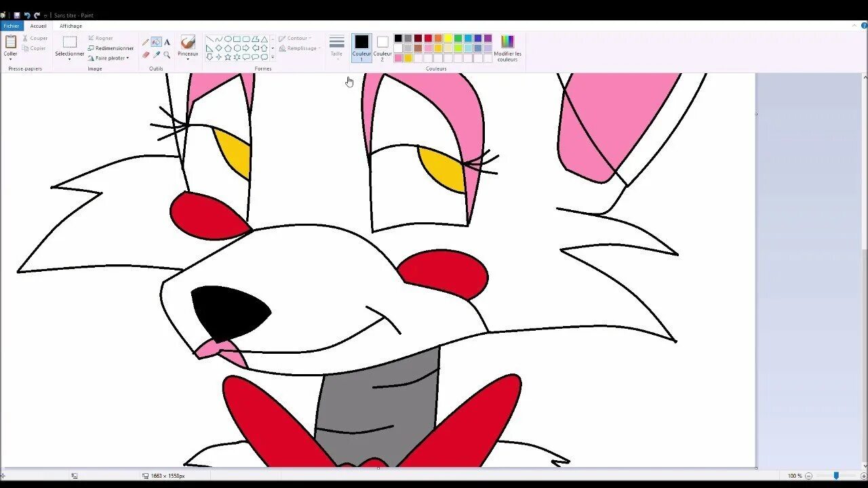Open the Coller dropdown arrow
Screen dimensions: 868x488
(10, 59)
